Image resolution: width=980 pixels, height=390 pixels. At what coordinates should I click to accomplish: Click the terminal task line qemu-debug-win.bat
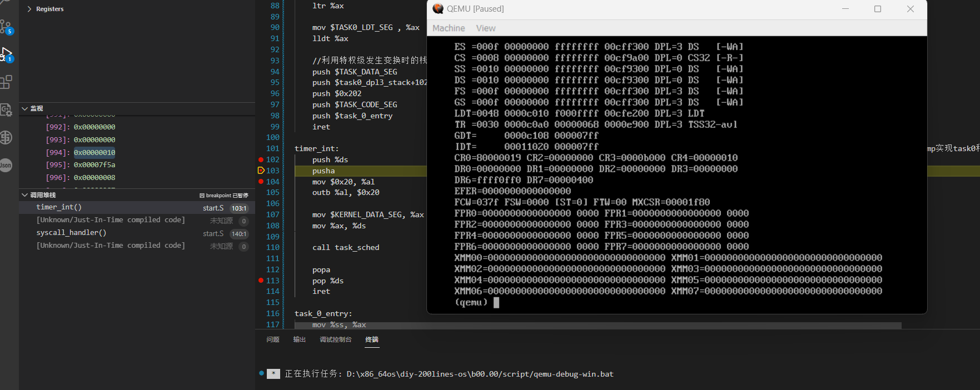(x=449, y=374)
